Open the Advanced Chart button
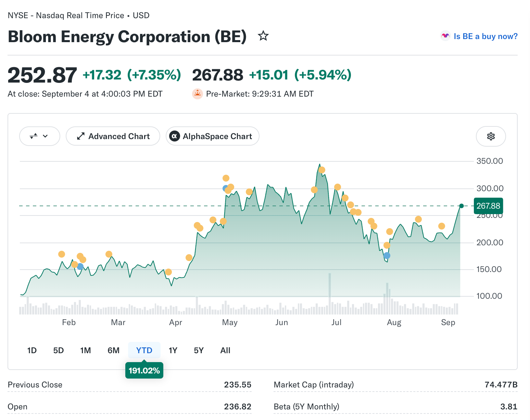The image size is (530, 420). pos(113,136)
